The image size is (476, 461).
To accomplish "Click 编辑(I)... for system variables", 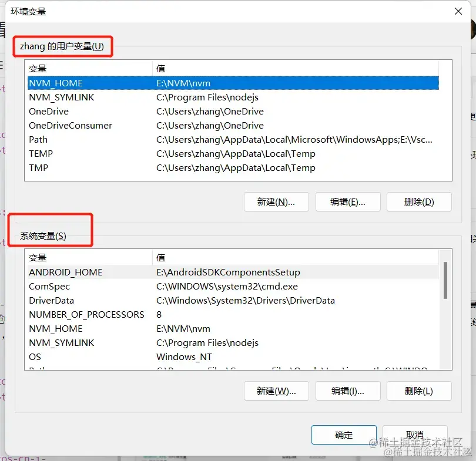I will tap(348, 391).
